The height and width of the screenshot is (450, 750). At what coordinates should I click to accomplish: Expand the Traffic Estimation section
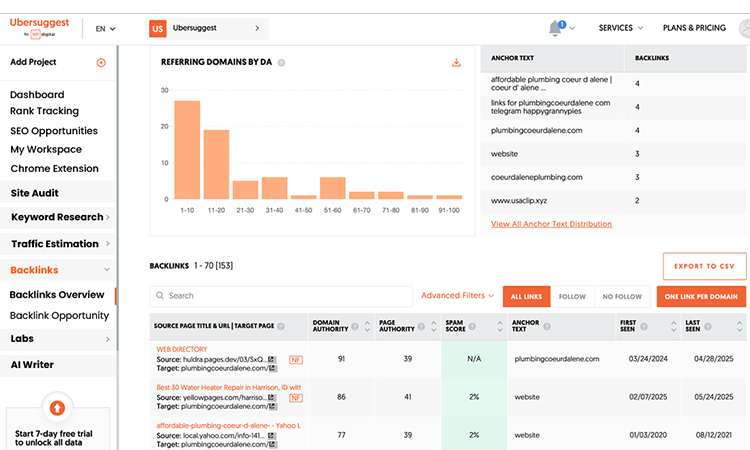coord(57,244)
